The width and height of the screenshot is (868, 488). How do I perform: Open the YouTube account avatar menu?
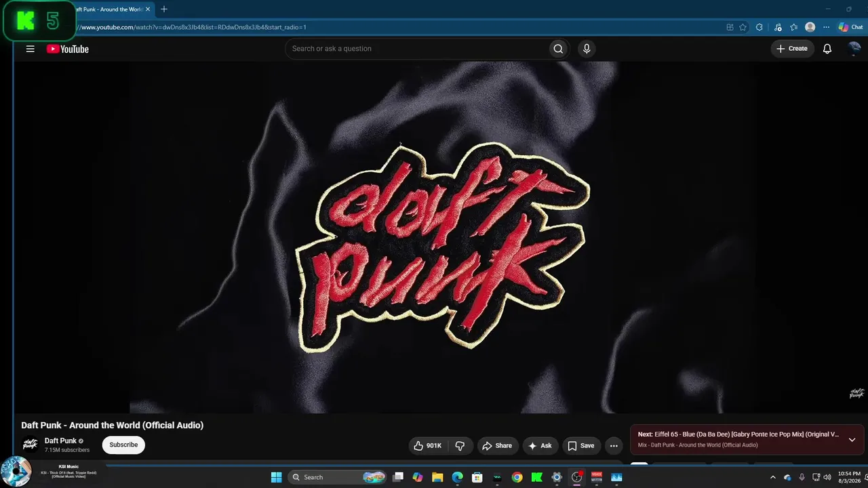(x=854, y=49)
